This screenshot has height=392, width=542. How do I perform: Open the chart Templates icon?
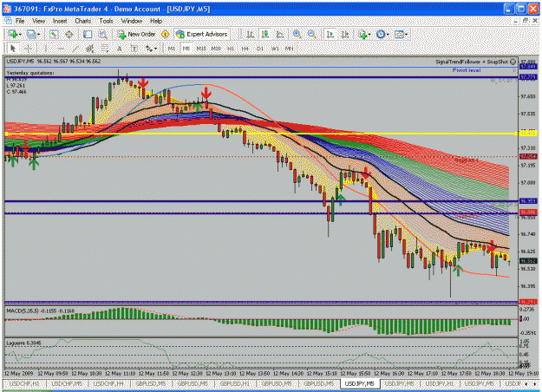coord(399,34)
